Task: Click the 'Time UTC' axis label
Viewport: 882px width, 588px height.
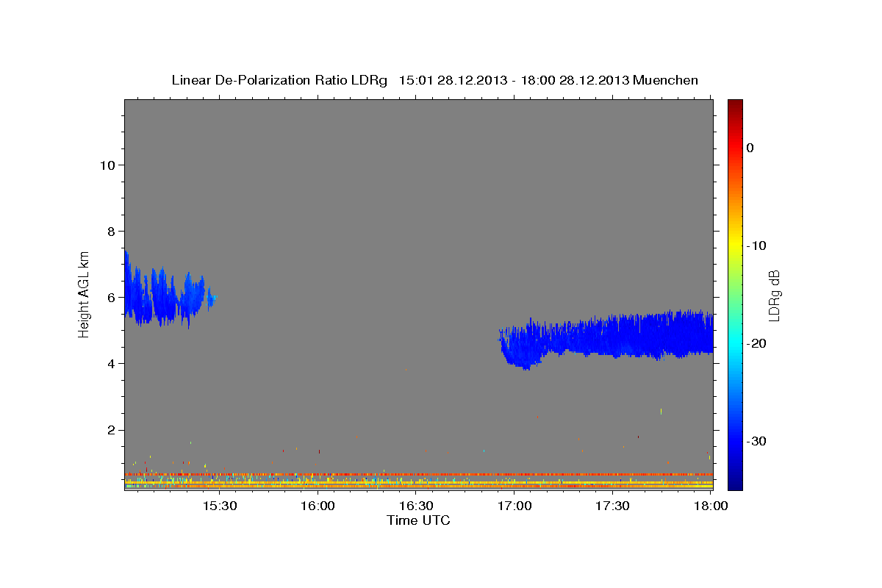Action: (x=418, y=520)
